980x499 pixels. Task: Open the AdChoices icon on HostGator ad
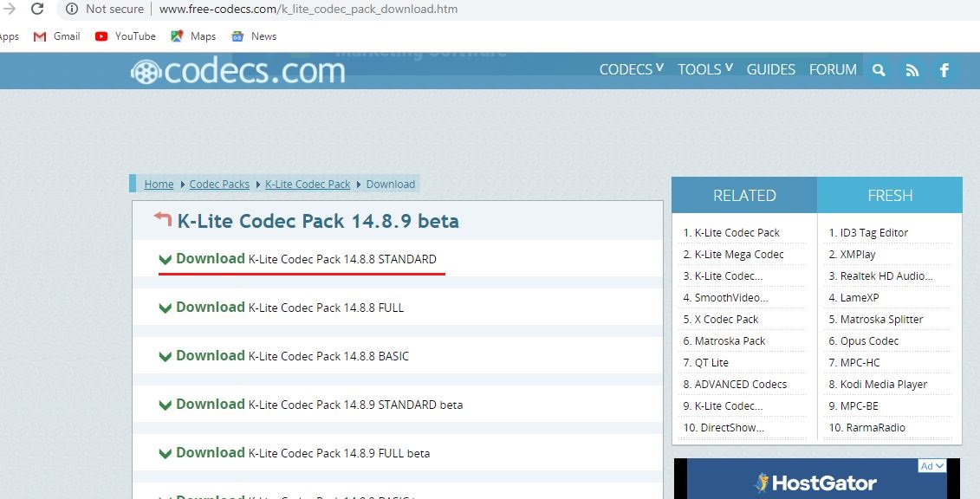pos(931,466)
